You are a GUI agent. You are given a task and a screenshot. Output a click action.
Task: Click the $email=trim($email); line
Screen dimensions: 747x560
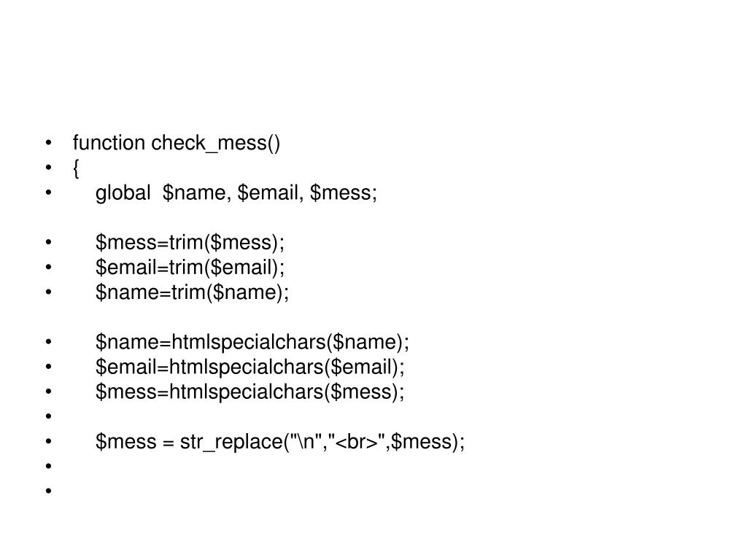pyautogui.click(x=190, y=267)
